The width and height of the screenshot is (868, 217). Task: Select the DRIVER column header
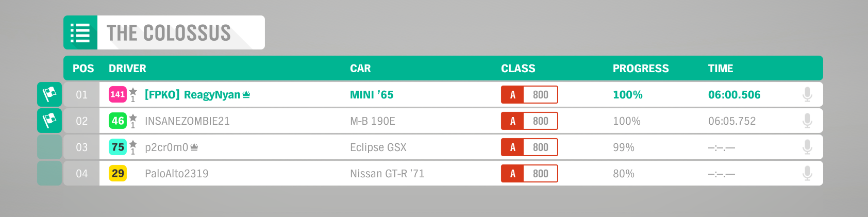[127, 69]
